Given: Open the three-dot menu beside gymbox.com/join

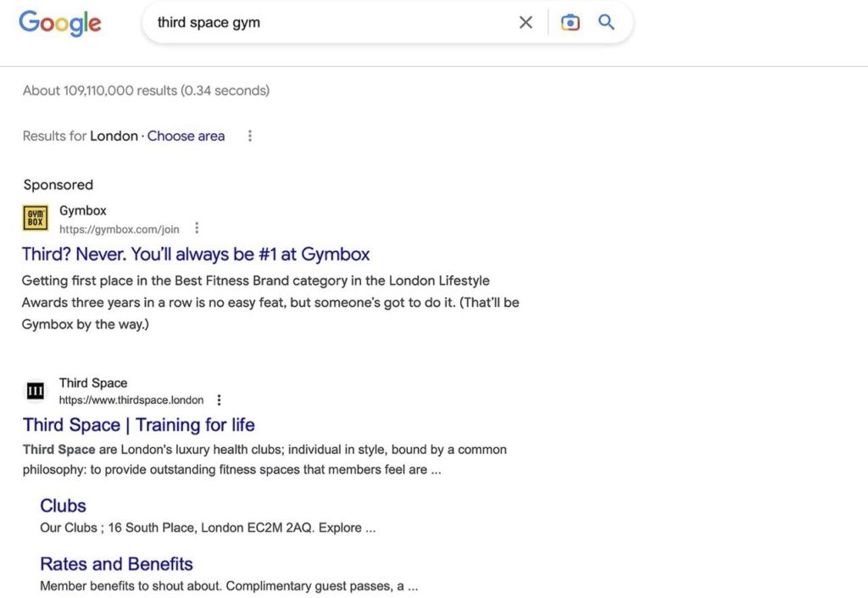Looking at the screenshot, I should (x=197, y=228).
